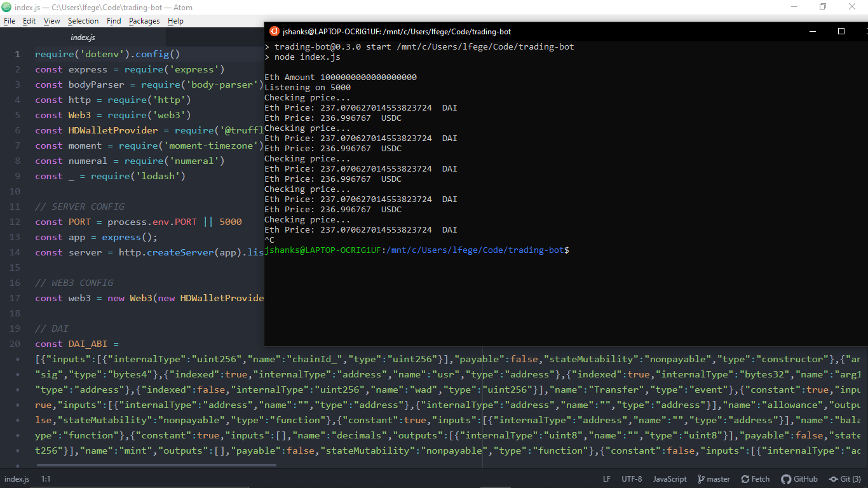
Task: Click the // DAI comment line
Action: [51, 329]
